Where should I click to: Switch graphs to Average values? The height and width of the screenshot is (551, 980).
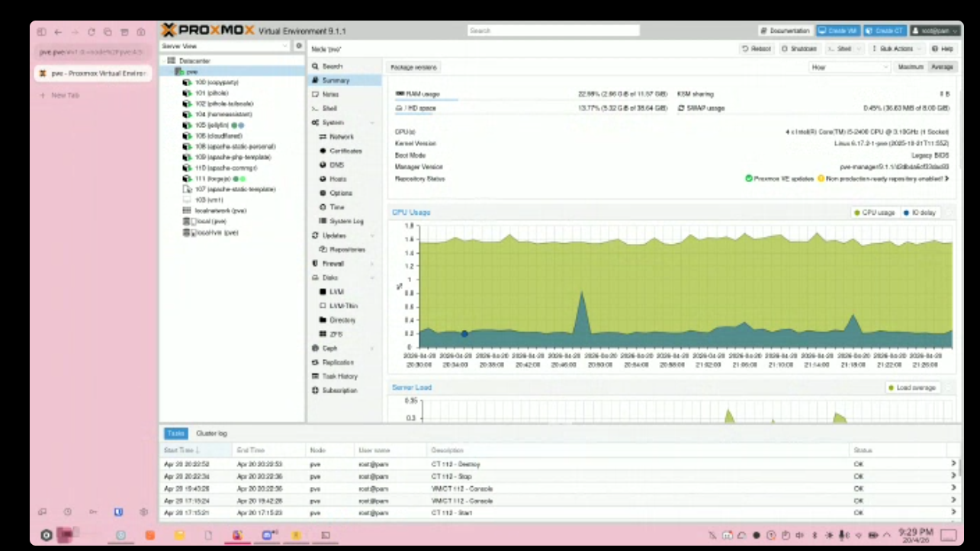(x=942, y=67)
